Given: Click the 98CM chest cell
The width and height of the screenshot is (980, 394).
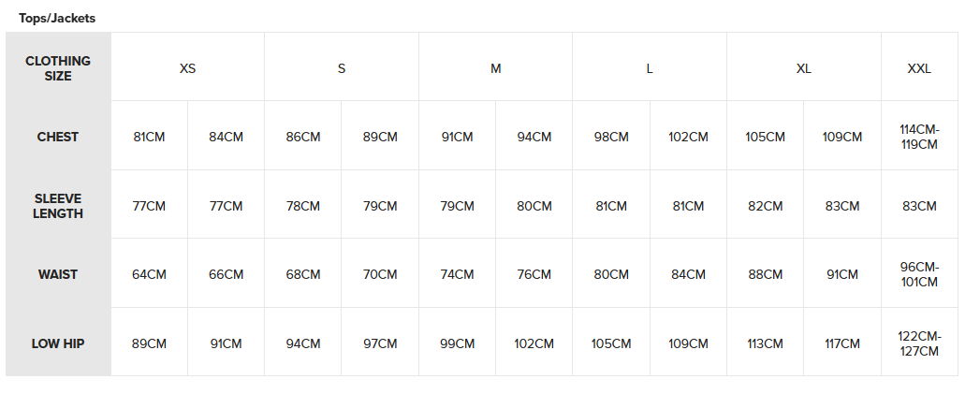Looking at the screenshot, I should point(611,137).
